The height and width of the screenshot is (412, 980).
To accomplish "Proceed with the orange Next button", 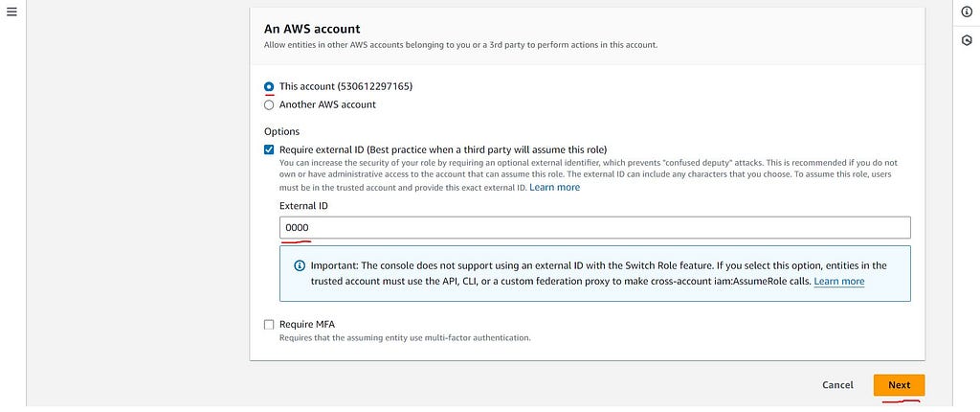I will point(899,385).
